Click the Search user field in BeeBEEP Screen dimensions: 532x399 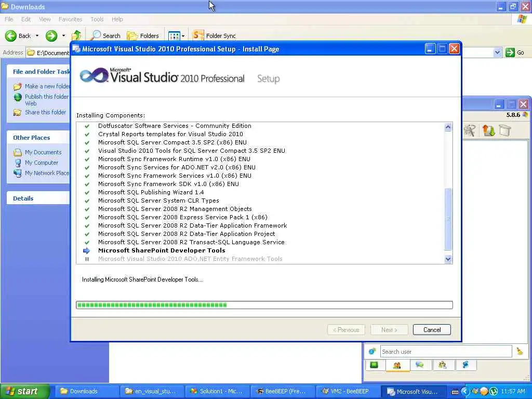[x=446, y=352]
